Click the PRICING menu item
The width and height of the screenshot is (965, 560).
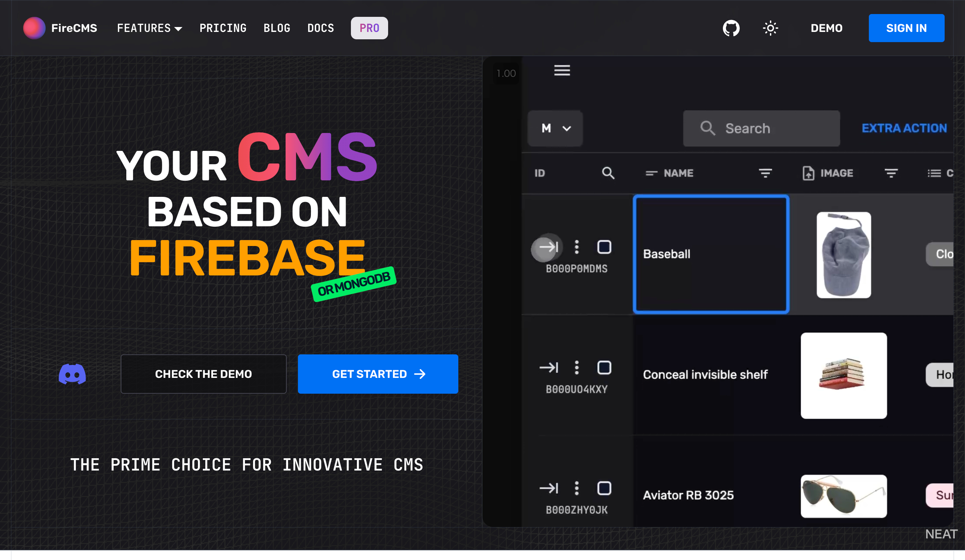[x=222, y=28]
